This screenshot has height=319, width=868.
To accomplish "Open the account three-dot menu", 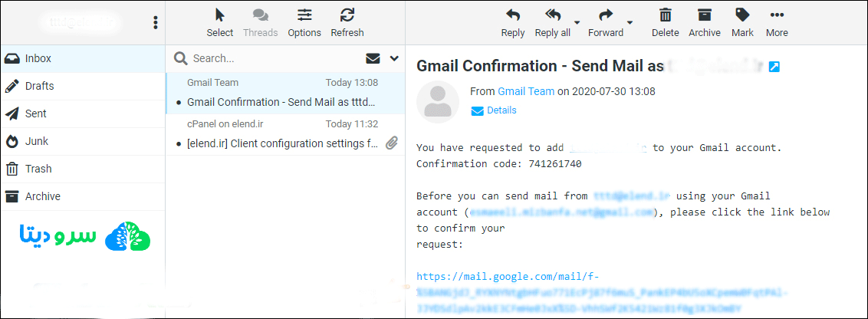I will tap(156, 22).
